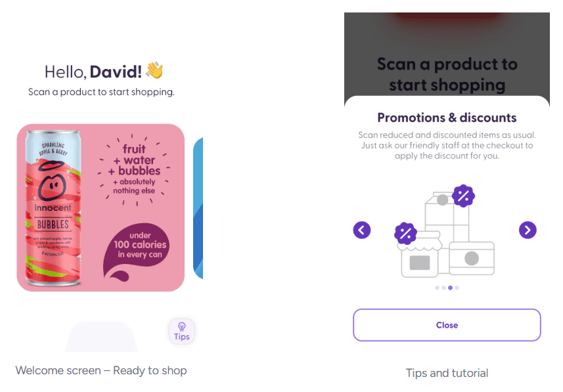The image size is (563, 392).
Task: Select the active third pagination dot
Action: [x=450, y=288]
